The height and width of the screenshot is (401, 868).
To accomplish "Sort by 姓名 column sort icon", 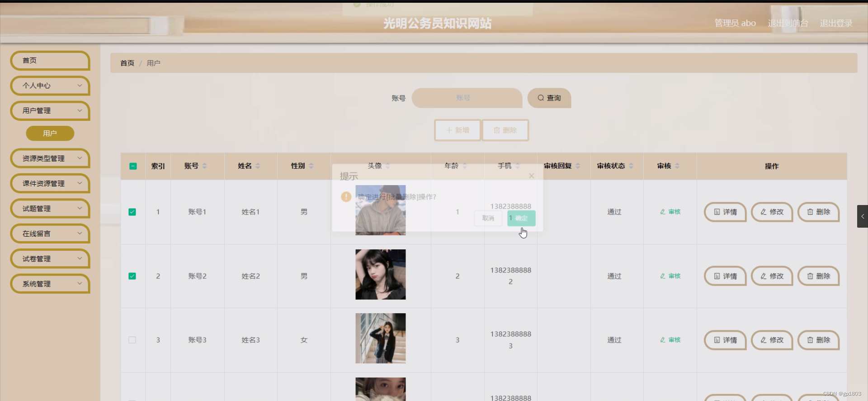I will 258,166.
